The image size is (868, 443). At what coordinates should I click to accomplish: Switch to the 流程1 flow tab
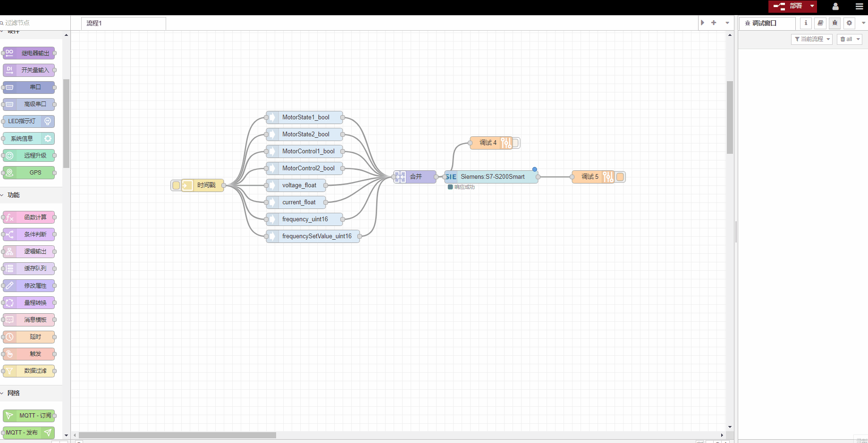(124, 23)
